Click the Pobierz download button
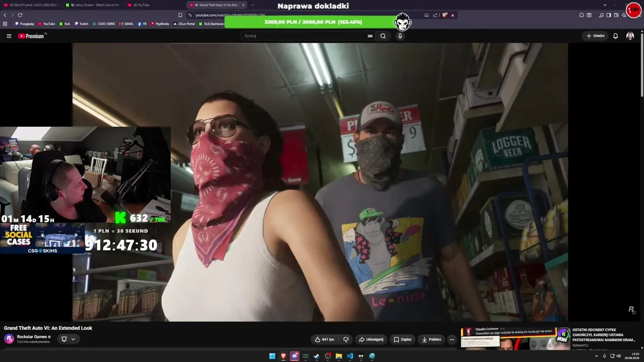The image size is (644, 362). pos(432,339)
